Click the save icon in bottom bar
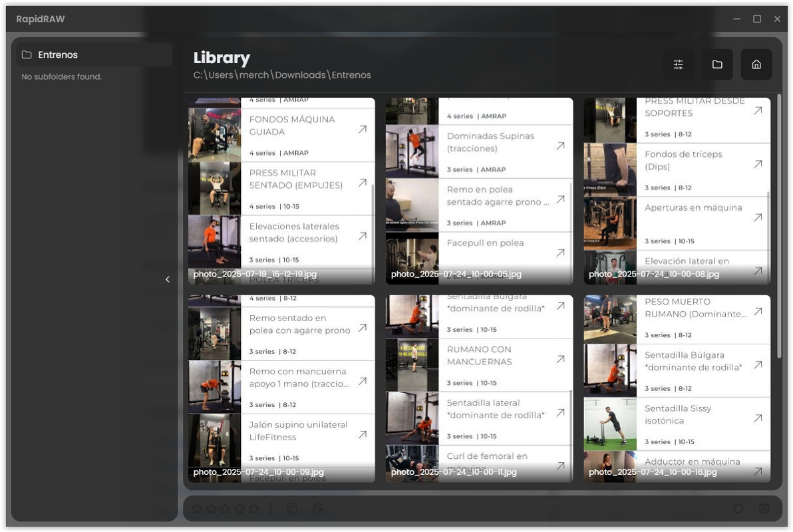The height and width of the screenshot is (532, 793). tap(764, 508)
